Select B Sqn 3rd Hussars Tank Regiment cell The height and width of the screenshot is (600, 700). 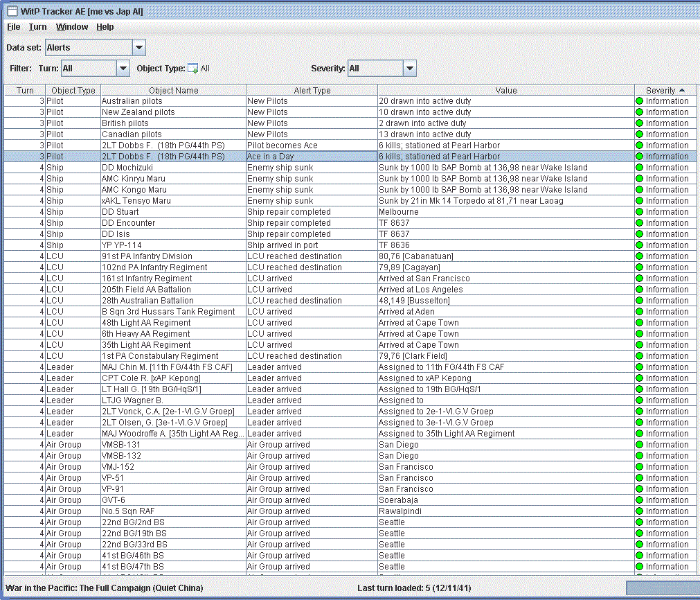tap(173, 311)
